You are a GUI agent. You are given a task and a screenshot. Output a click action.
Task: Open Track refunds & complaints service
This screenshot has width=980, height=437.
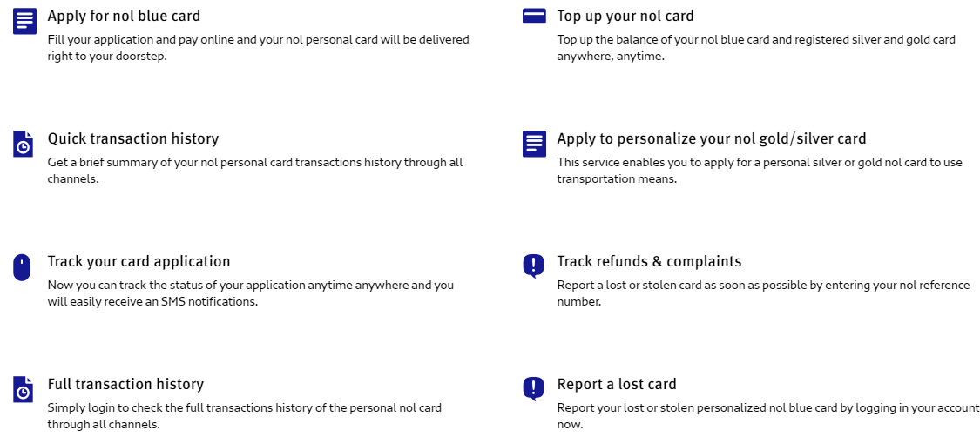pos(649,261)
